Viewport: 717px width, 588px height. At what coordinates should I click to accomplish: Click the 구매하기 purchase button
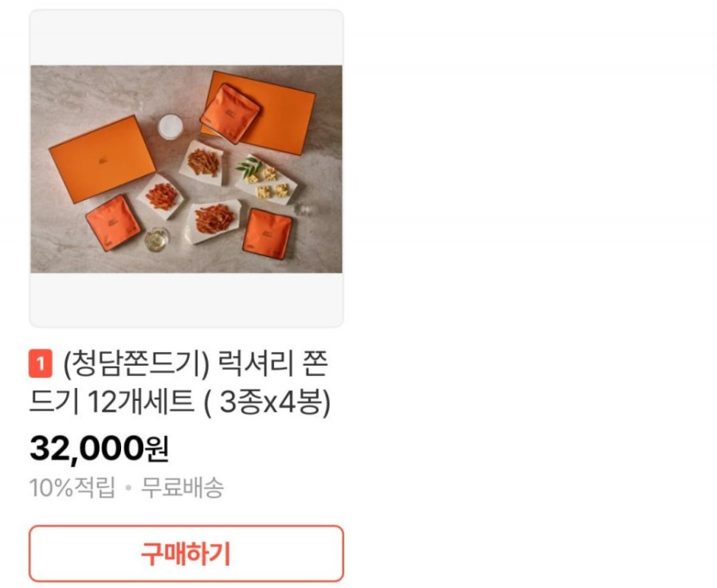(186, 554)
